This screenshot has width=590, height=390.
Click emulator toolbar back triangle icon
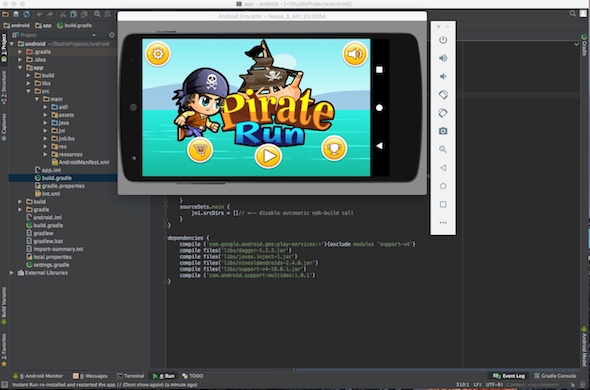443,168
